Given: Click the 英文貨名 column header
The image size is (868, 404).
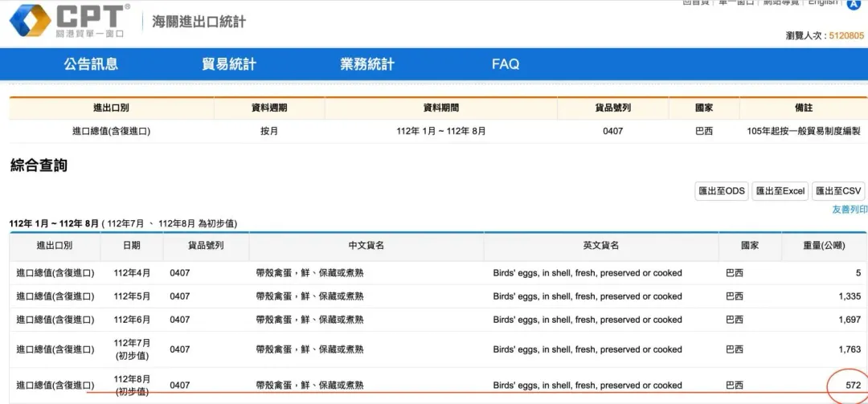Looking at the screenshot, I should 601,246.
